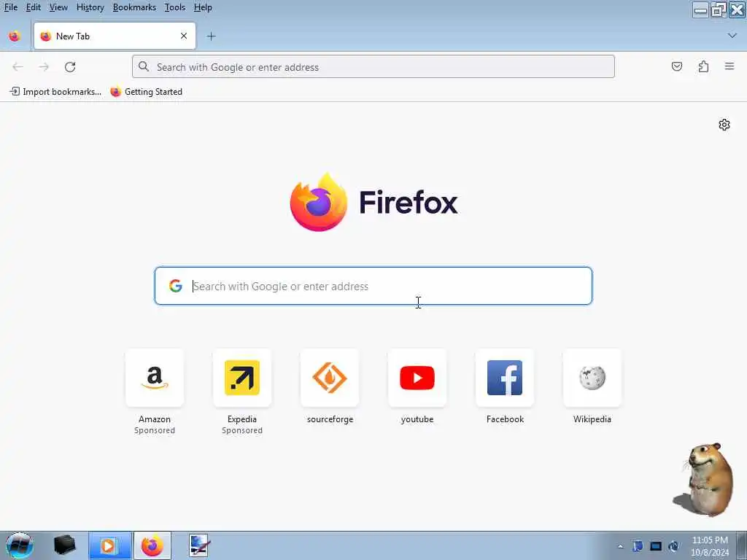Click the address bar field
This screenshot has width=747, height=560.
coord(373,66)
